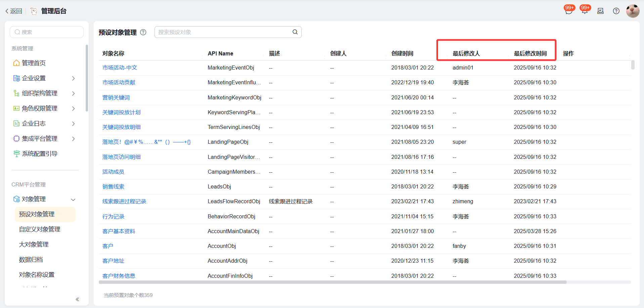Screen dimensions: 644x308
Task: Expand the 组织架构管理 submenu arrow
Action: coord(74,93)
